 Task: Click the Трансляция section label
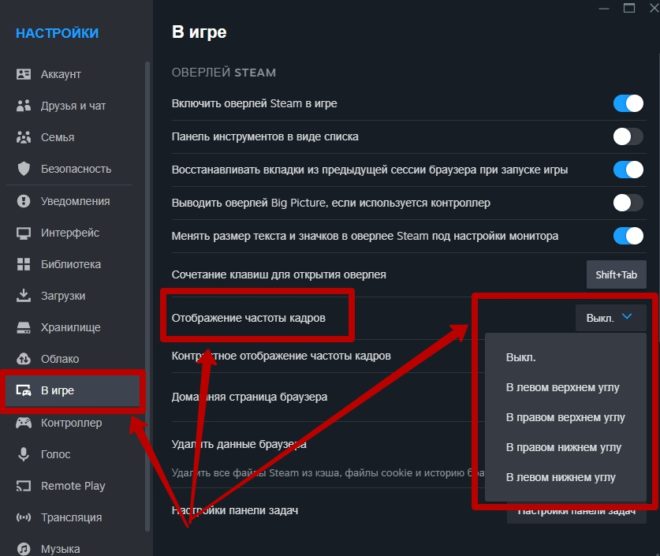tap(71, 517)
